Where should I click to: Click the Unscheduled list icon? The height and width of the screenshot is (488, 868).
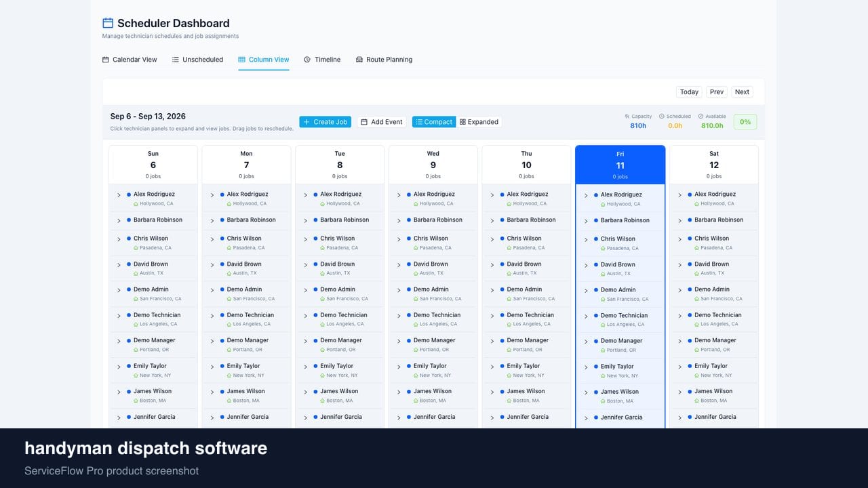pyautogui.click(x=176, y=60)
